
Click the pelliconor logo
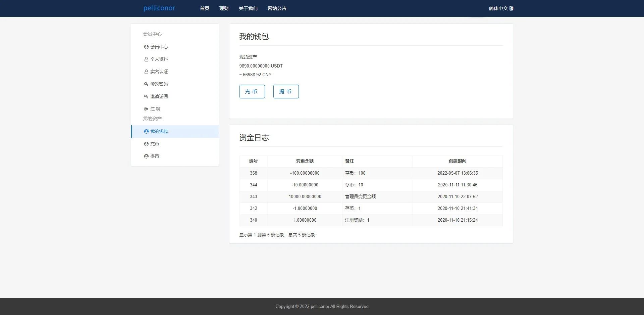[159, 8]
